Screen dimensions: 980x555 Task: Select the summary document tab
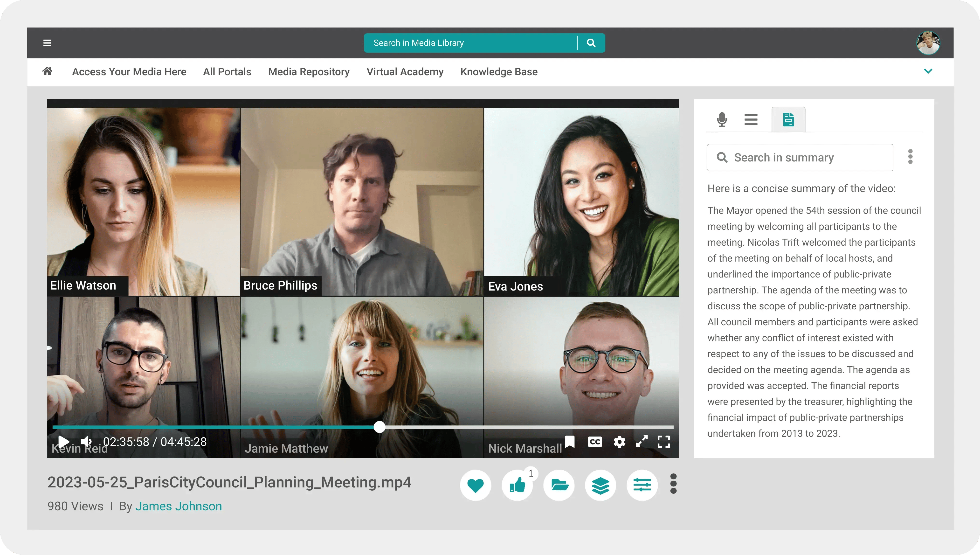click(788, 120)
